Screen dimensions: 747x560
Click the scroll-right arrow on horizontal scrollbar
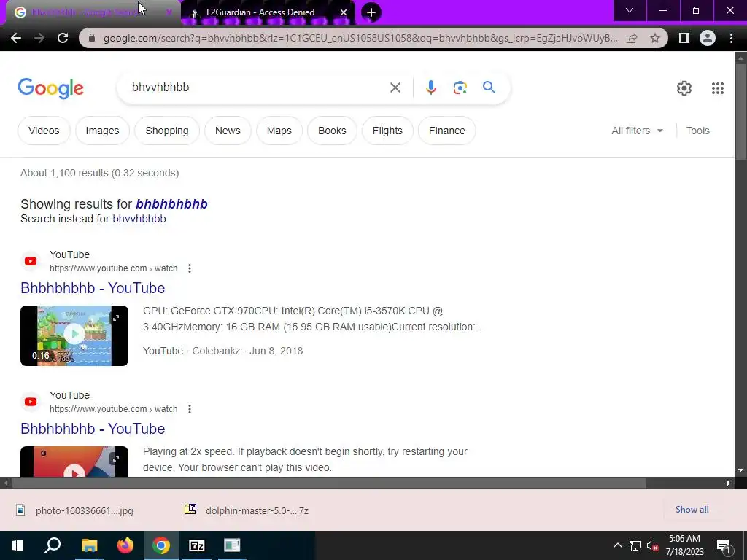click(729, 483)
